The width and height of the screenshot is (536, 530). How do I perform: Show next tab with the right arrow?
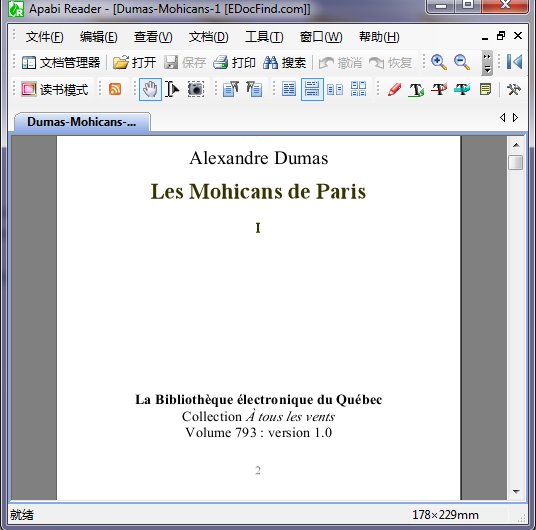click(515, 118)
